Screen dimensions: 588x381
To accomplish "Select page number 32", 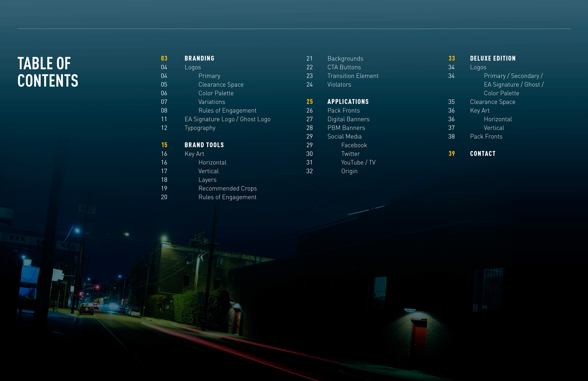I will [310, 171].
